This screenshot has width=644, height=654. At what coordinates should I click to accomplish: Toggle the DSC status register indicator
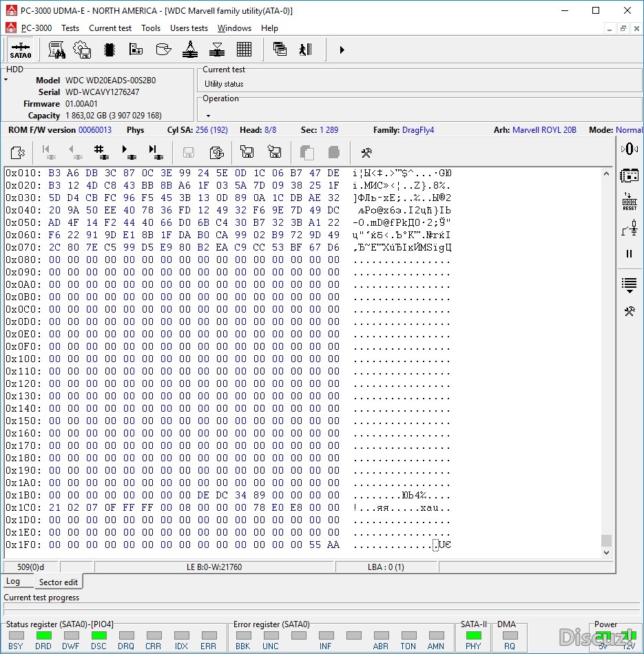point(98,635)
